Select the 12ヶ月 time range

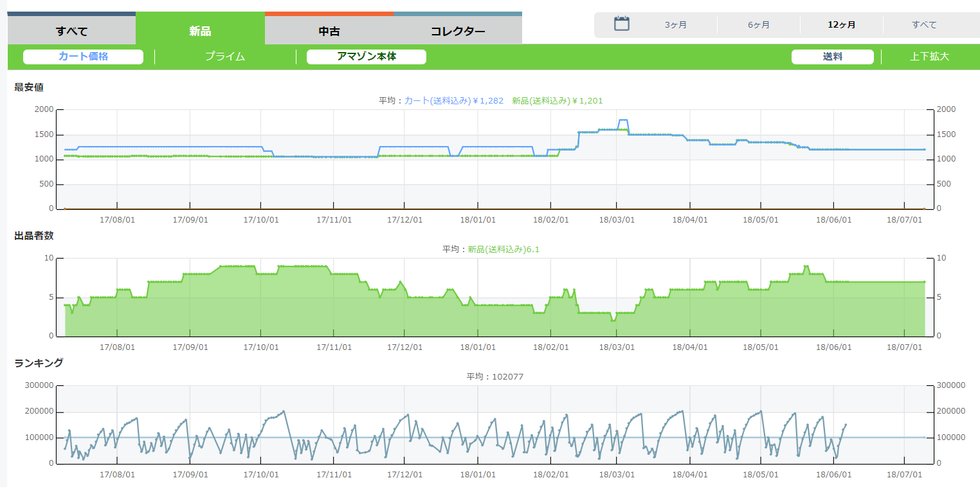tap(841, 25)
